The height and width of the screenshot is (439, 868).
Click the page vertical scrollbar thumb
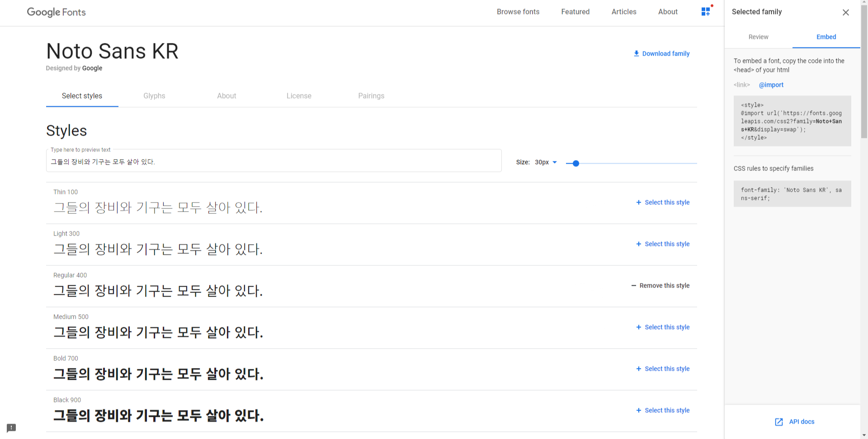pyautogui.click(x=864, y=71)
